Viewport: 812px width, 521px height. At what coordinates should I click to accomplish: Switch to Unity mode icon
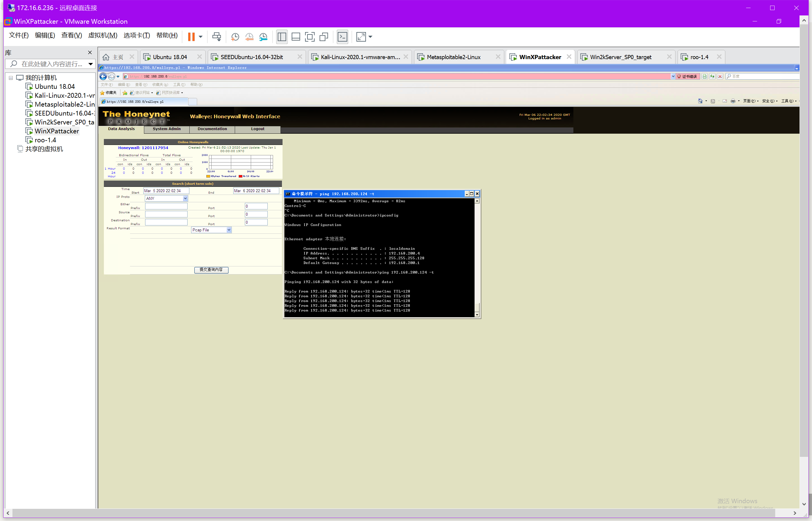pyautogui.click(x=324, y=37)
